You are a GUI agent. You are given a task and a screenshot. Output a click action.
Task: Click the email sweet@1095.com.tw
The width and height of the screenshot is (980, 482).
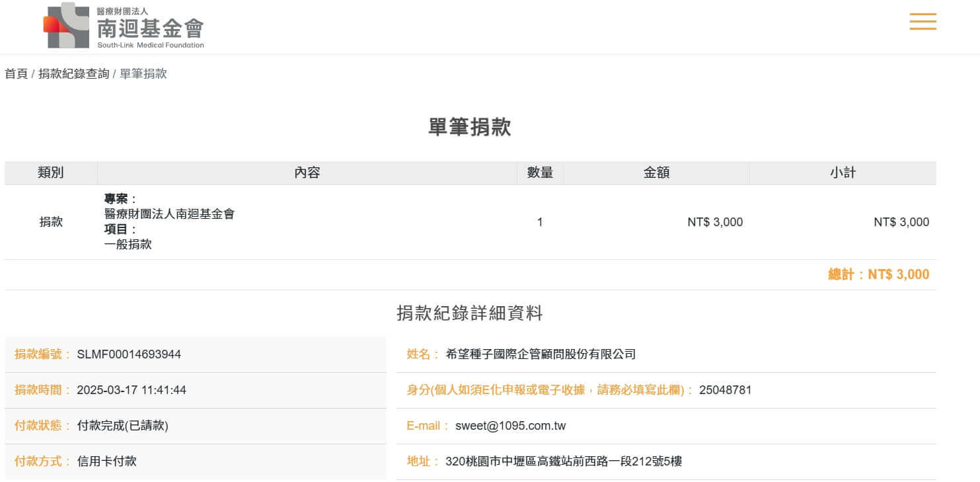pyautogui.click(x=510, y=426)
